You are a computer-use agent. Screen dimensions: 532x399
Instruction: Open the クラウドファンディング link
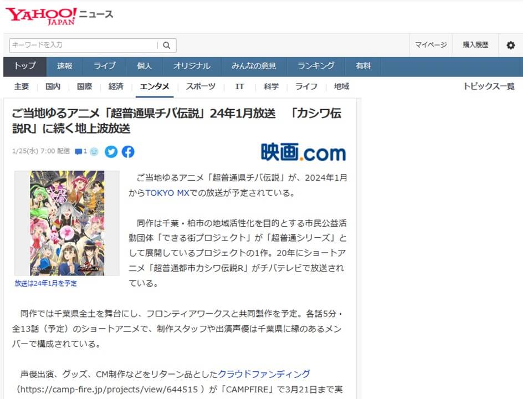(264, 374)
